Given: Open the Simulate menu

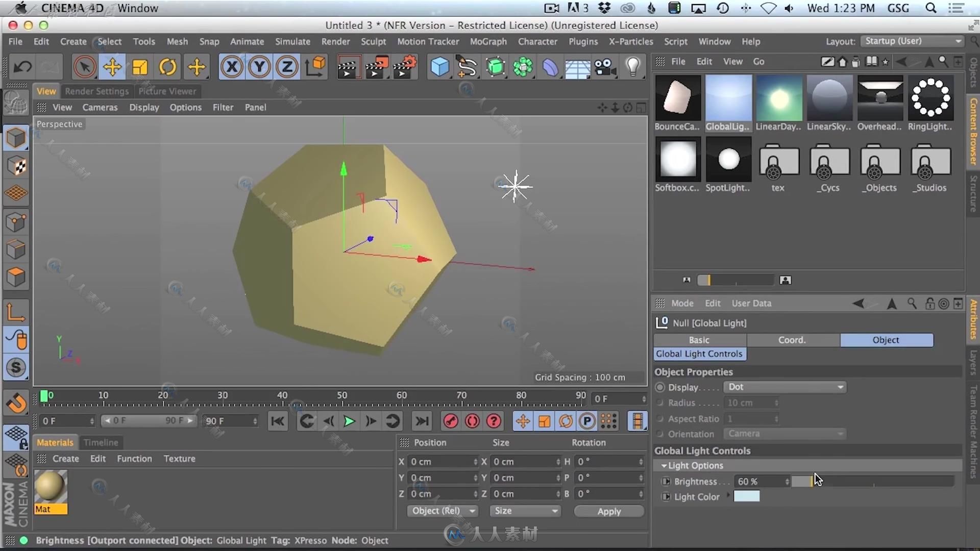Looking at the screenshot, I should pos(293,41).
